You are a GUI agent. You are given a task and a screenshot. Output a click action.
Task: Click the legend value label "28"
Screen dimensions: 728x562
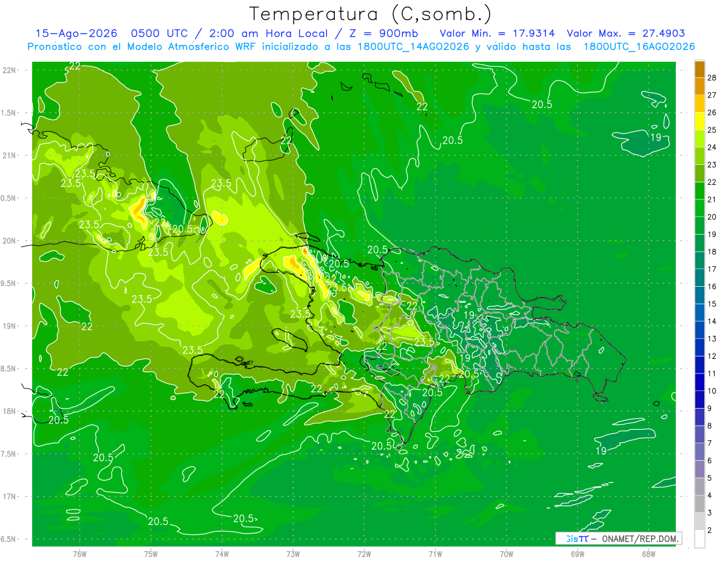tap(712, 78)
